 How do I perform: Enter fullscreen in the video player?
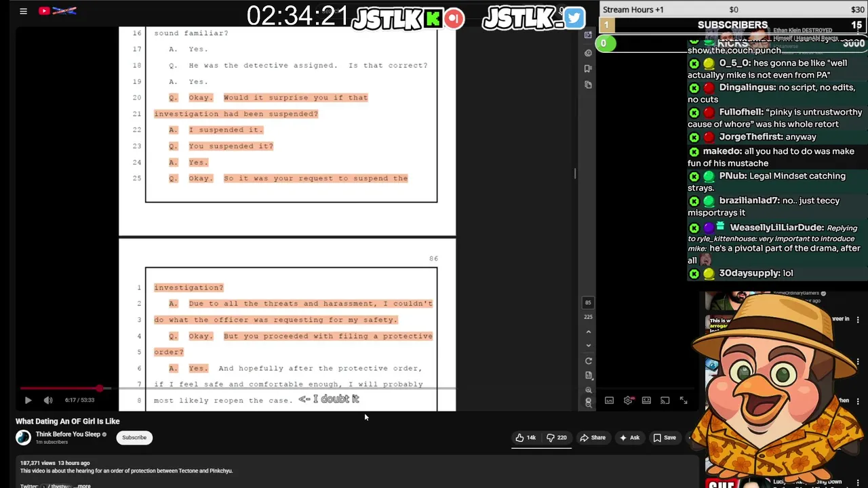click(684, 401)
